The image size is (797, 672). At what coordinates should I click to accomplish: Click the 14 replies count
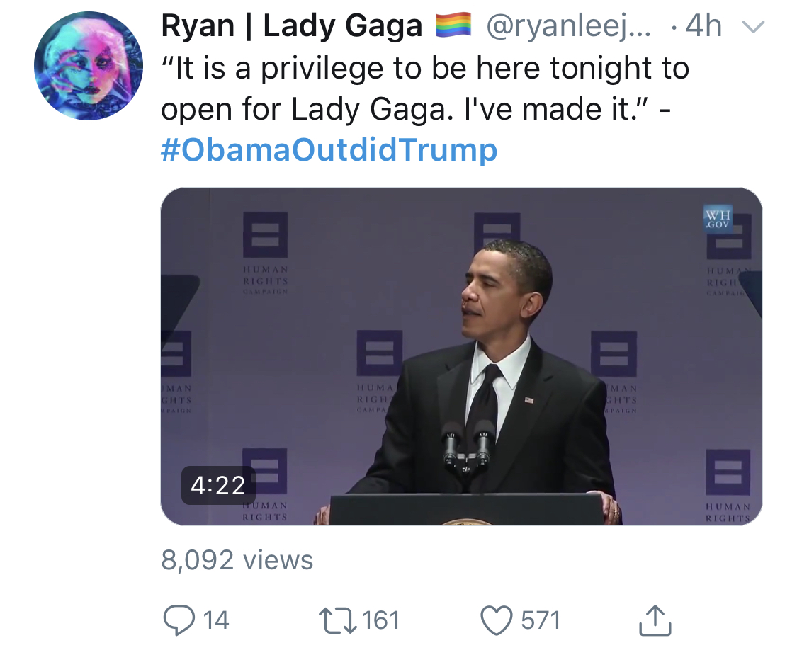point(216,621)
